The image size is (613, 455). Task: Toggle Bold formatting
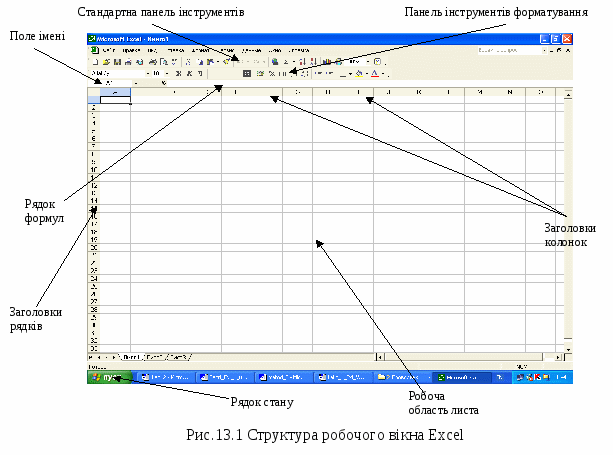point(178,73)
